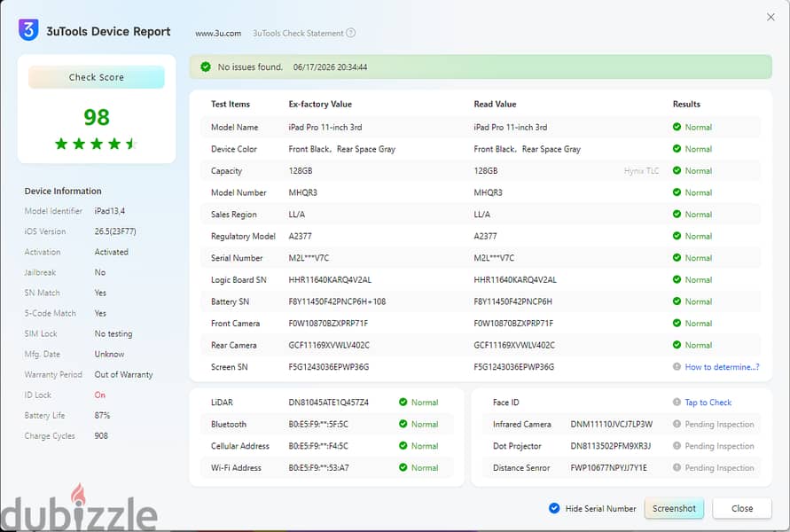Click the score value 98
The height and width of the screenshot is (532, 790).
(97, 117)
